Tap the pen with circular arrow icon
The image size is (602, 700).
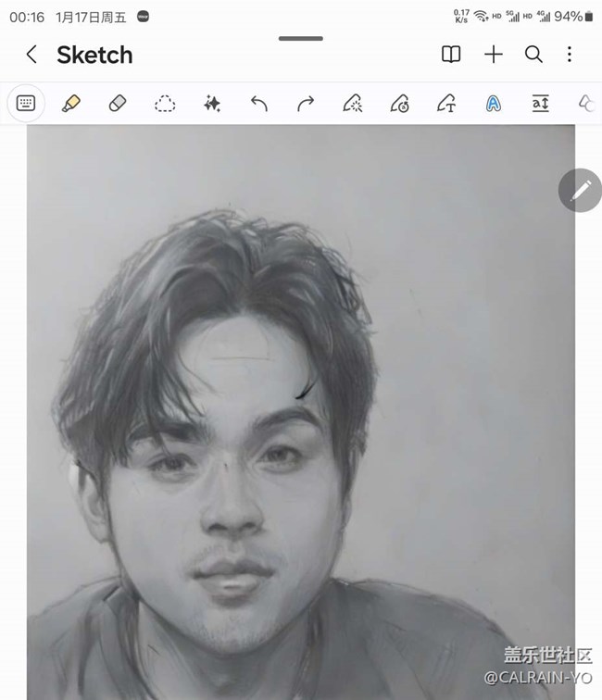click(400, 104)
